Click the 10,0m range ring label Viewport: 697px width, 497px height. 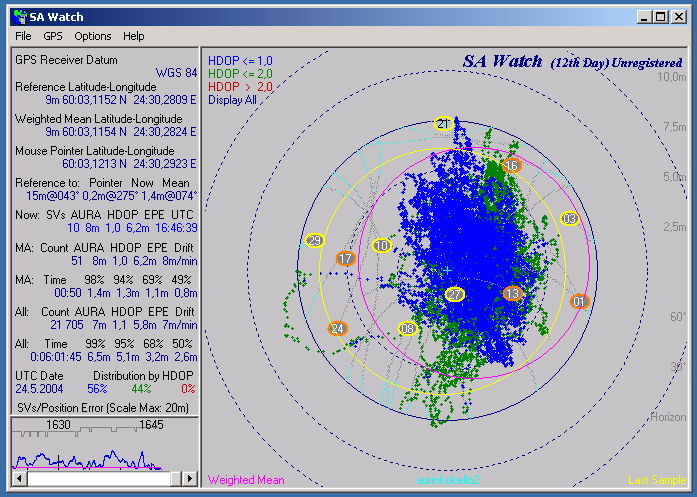click(x=672, y=77)
